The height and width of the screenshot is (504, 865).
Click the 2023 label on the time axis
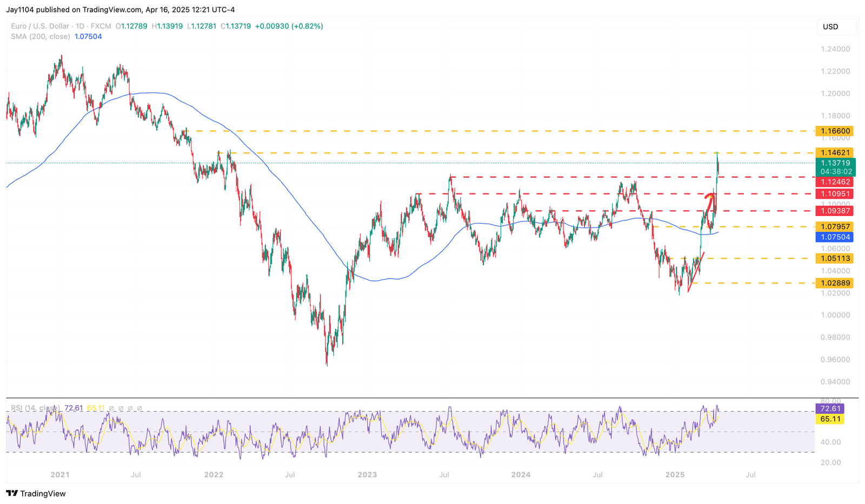coord(368,474)
